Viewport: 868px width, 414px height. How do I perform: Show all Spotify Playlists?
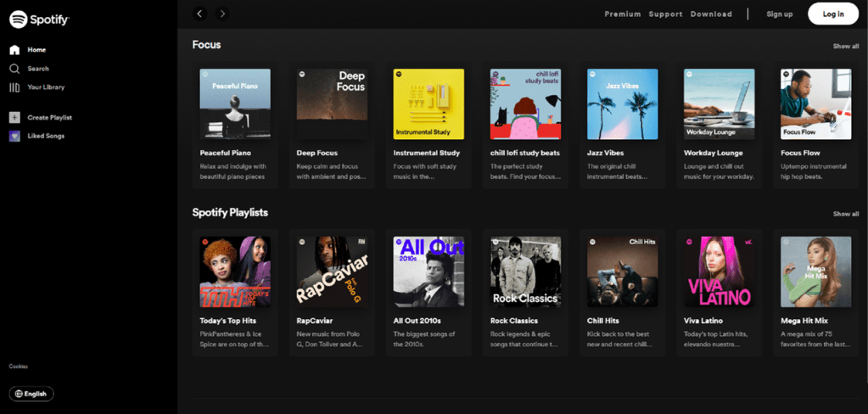(845, 214)
